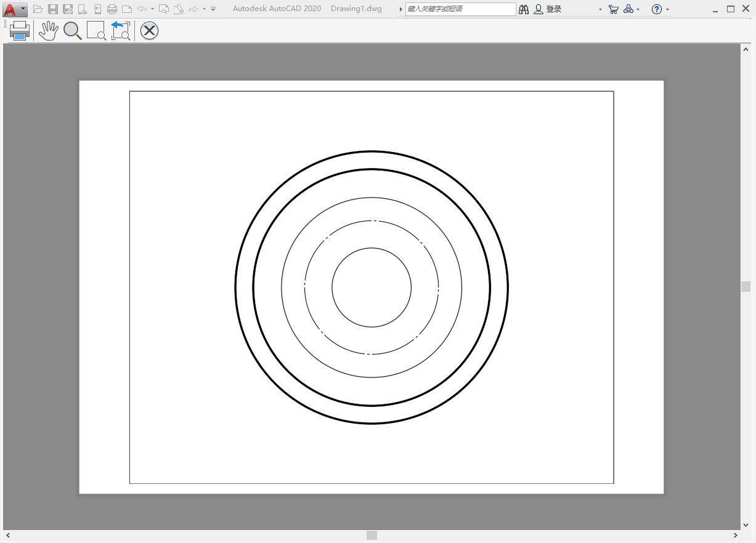Click the vertical scrollbar thumb
This screenshot has width=756, height=543.
pos(746,286)
